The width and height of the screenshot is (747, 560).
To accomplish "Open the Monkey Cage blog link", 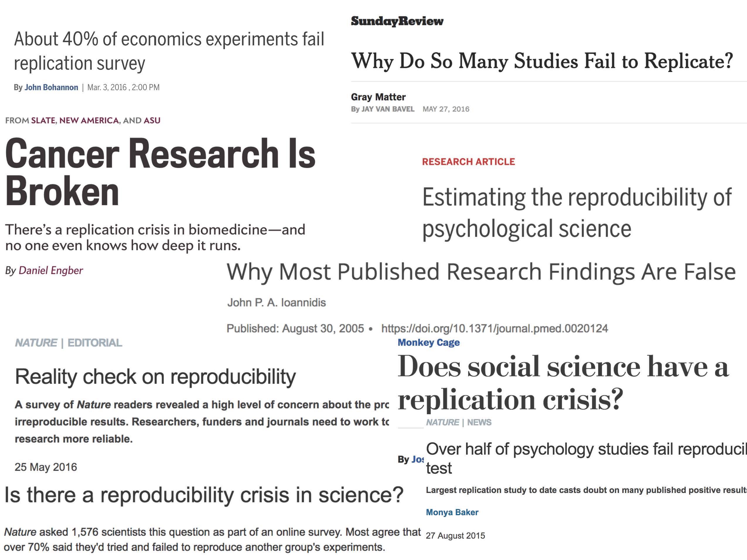I will point(429,342).
